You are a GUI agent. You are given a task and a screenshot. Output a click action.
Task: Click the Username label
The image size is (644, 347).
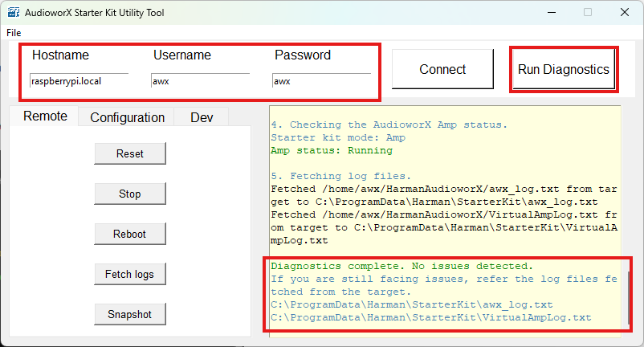[182, 55]
